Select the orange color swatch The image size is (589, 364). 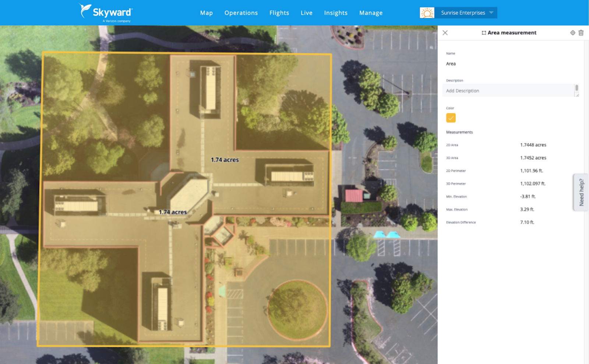click(451, 118)
